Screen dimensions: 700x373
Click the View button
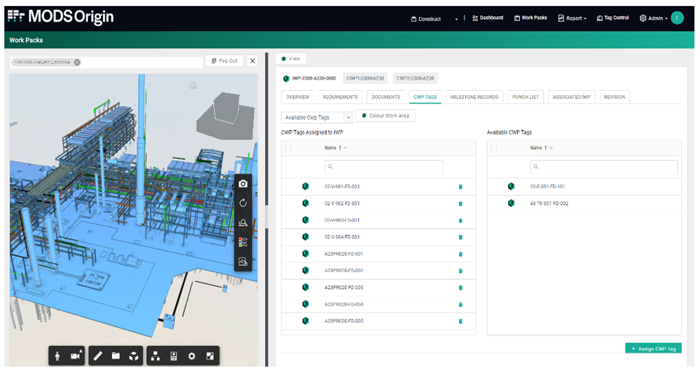coord(291,58)
